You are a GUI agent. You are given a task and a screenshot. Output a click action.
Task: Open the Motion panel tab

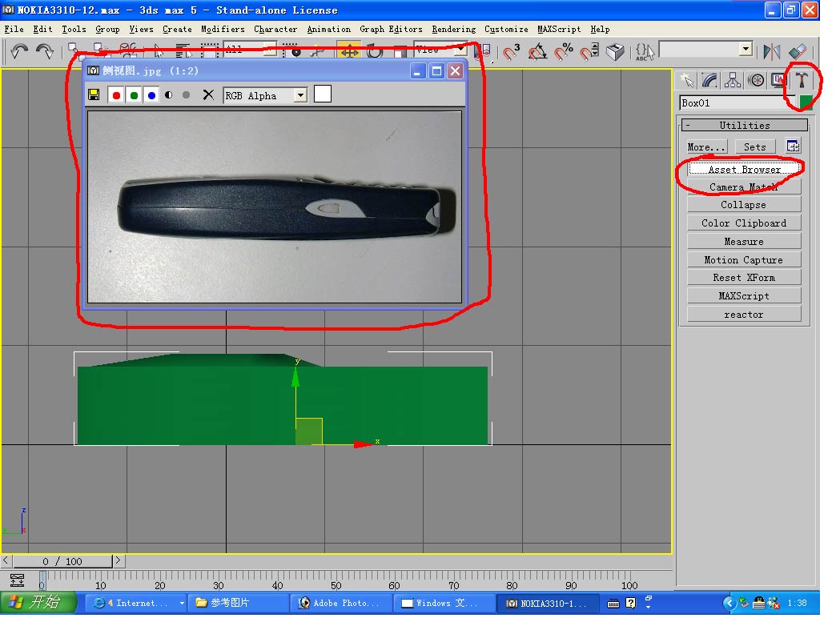click(756, 80)
